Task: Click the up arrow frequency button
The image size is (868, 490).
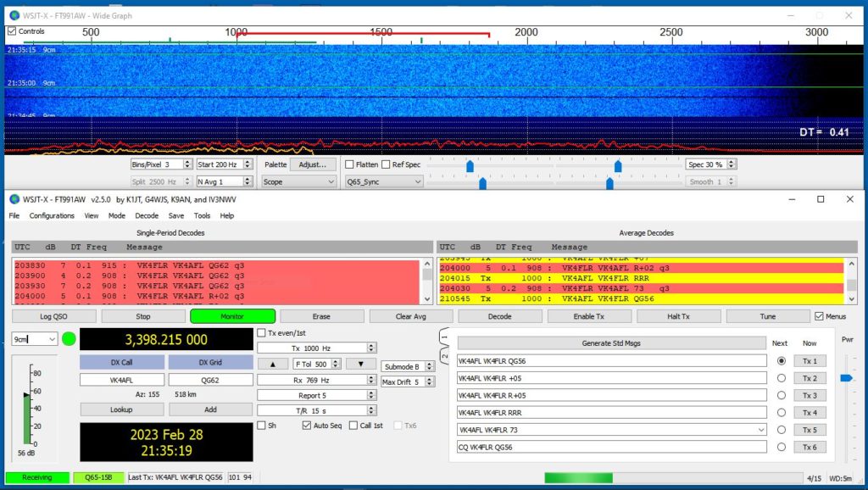Action: point(273,364)
